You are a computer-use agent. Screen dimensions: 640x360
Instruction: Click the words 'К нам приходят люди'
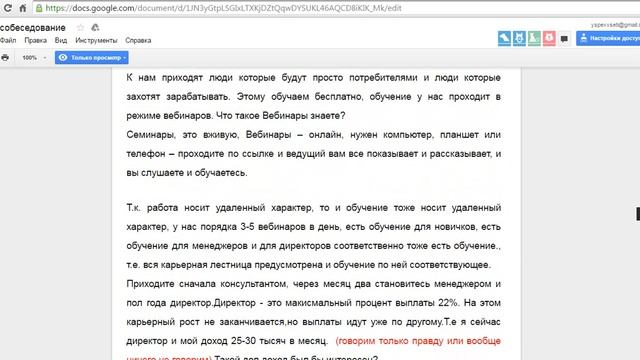click(x=180, y=78)
